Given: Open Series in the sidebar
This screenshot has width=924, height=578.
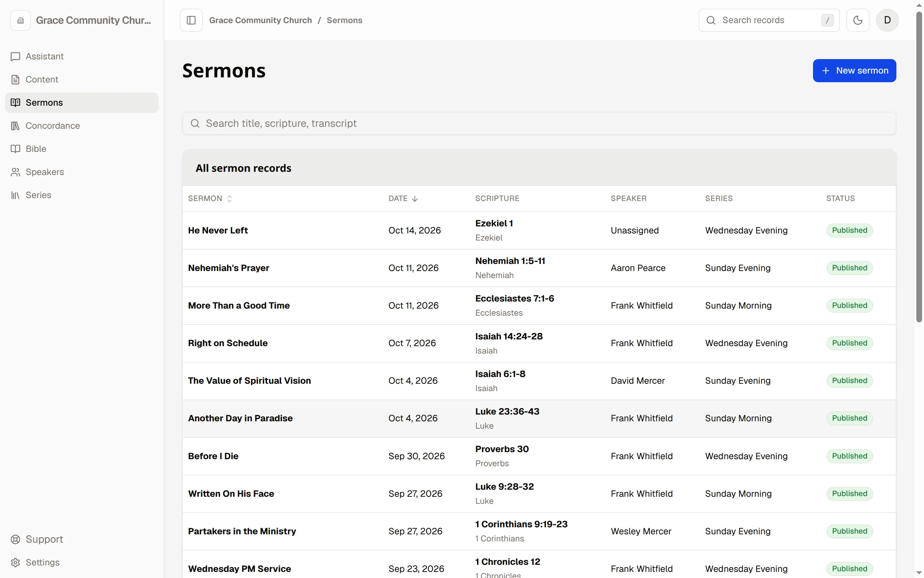Looking at the screenshot, I should tap(82, 195).
